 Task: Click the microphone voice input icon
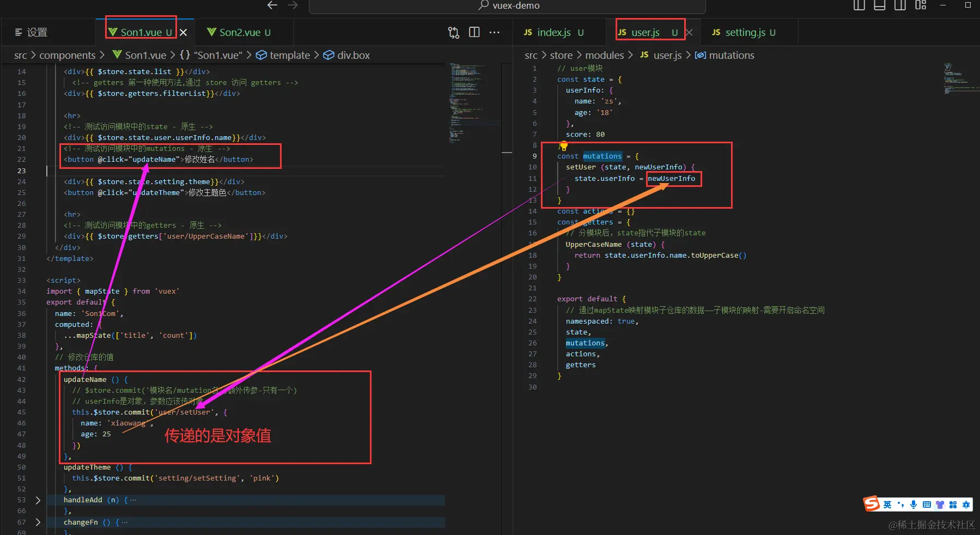(914, 504)
